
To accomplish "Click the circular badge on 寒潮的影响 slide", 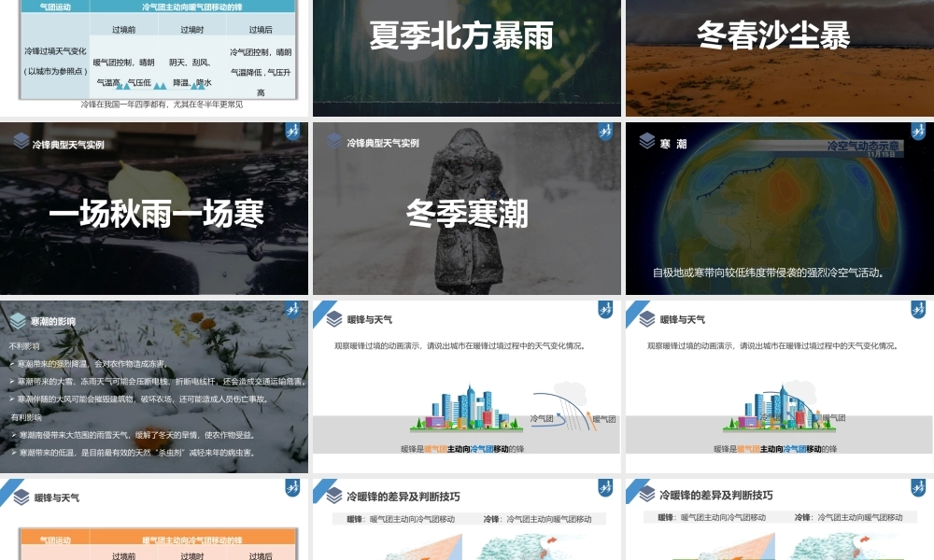I will pyautogui.click(x=292, y=309).
